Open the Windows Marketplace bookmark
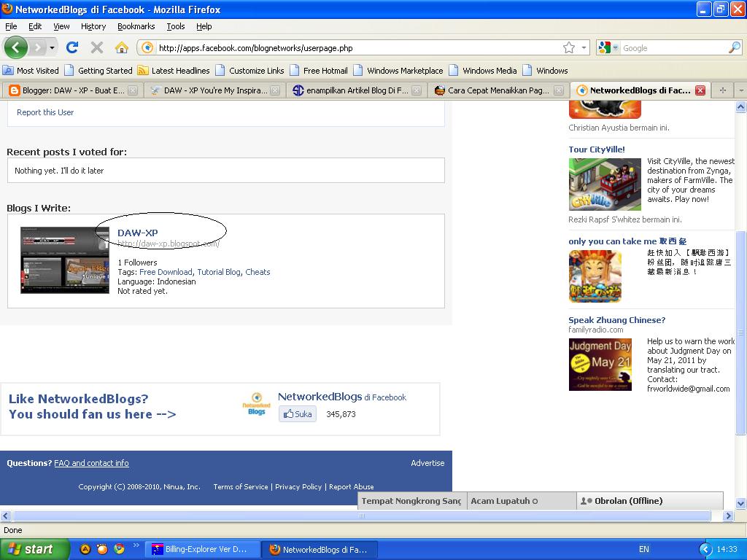Viewport: 747px width, 560px height. point(398,71)
